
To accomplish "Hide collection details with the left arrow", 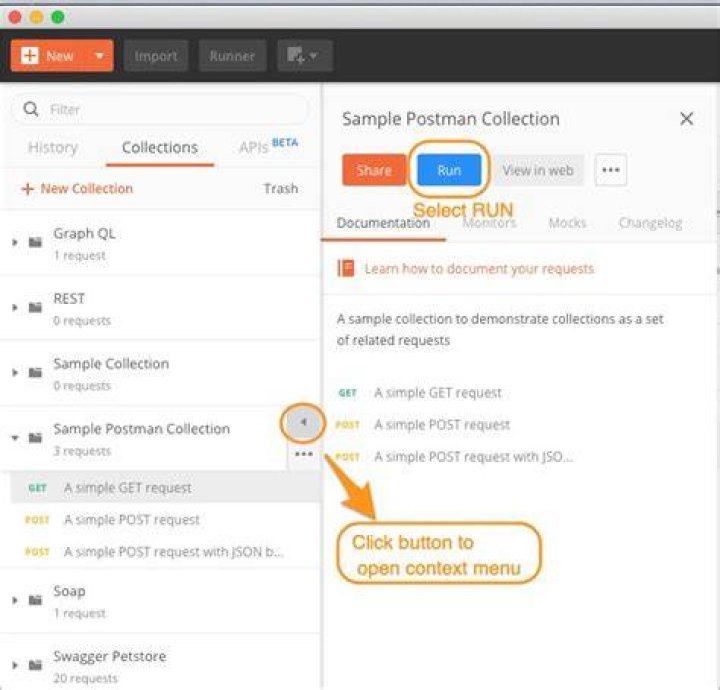I will 303,422.
